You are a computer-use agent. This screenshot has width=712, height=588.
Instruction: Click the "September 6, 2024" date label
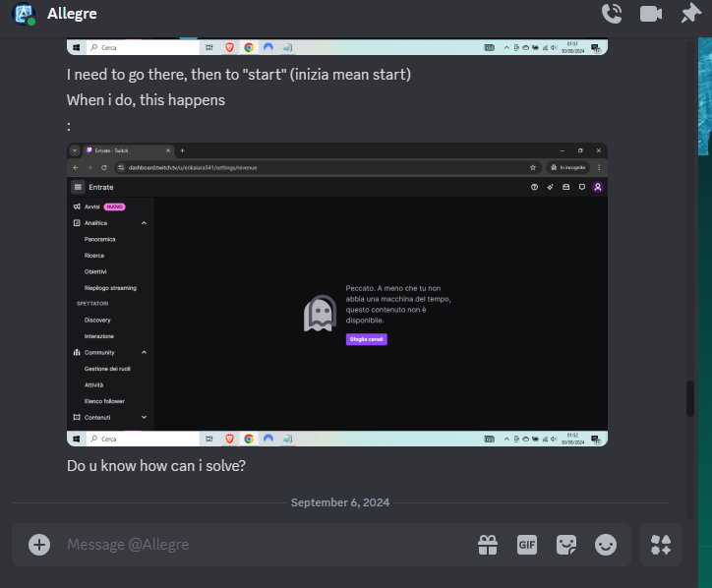click(x=340, y=502)
